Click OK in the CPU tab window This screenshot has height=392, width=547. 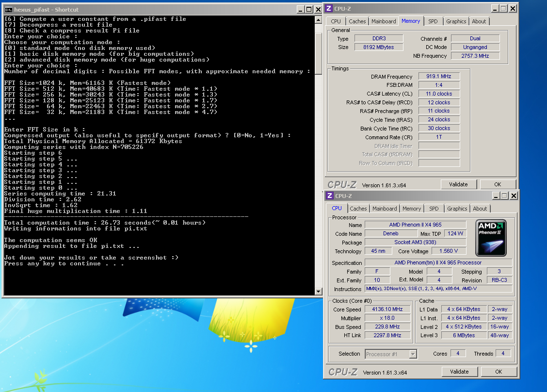pos(499,372)
